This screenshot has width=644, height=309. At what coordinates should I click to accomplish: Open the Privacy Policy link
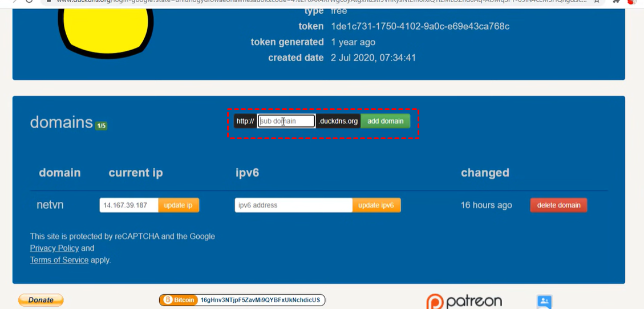54,248
